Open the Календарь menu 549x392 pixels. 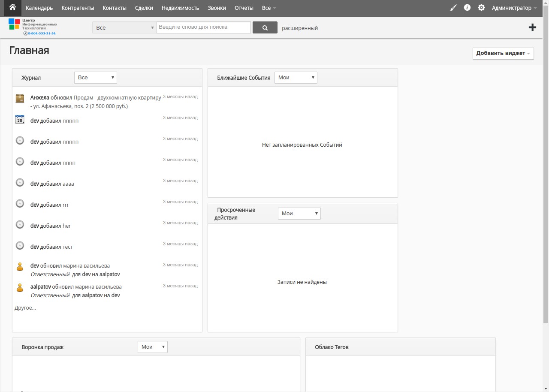pos(39,8)
